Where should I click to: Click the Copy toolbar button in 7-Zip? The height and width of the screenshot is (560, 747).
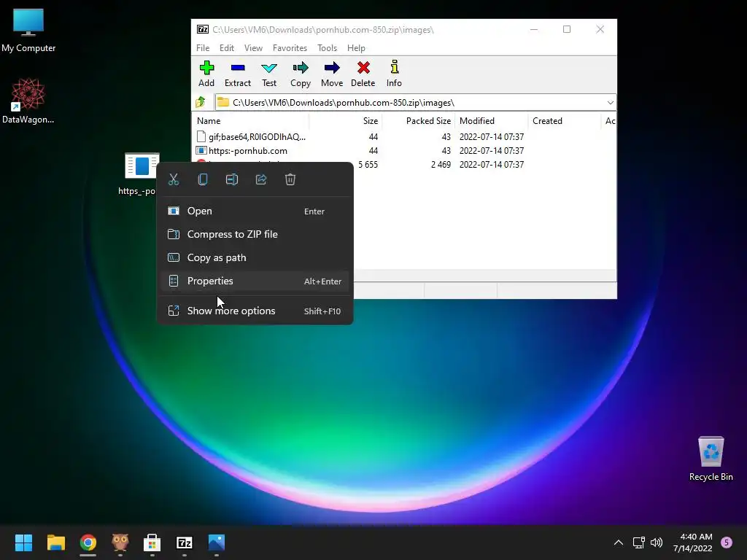coord(301,74)
